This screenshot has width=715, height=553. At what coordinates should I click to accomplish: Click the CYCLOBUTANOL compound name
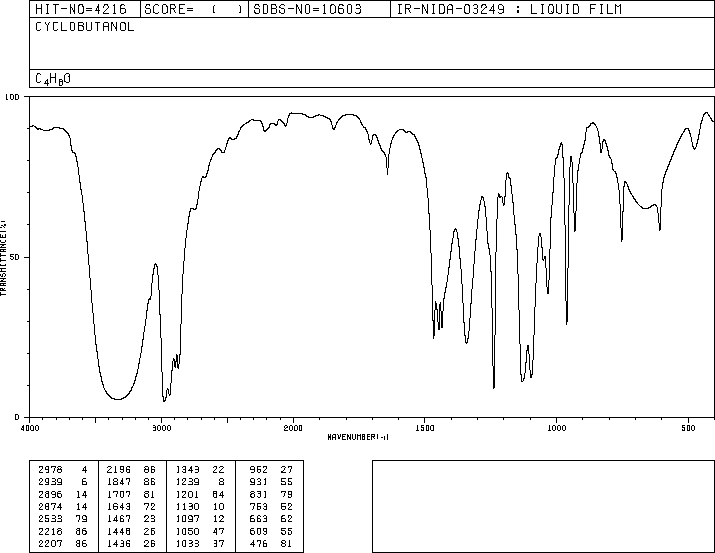click(85, 27)
